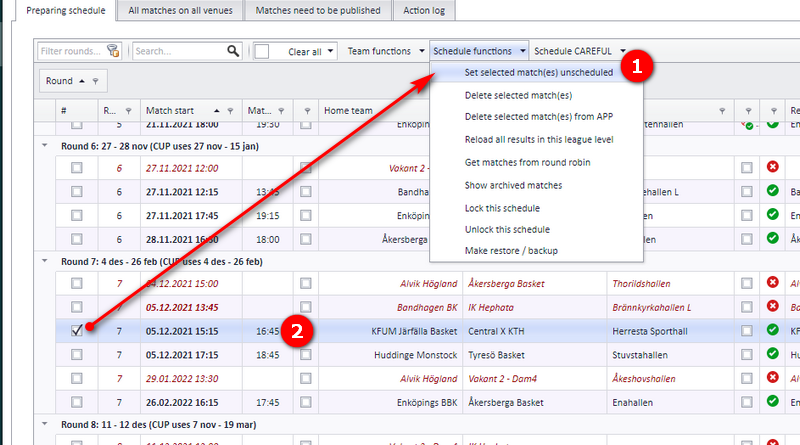Viewport: 800px width, 445px height.
Task: Open filter icon on Mat... column header
Action: tap(281, 111)
